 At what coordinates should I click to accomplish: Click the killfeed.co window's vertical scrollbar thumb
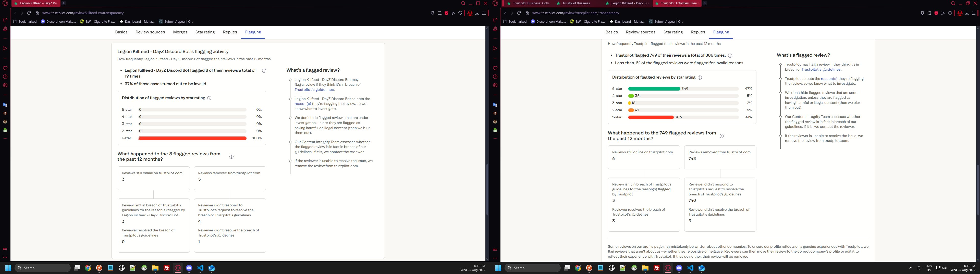[x=487, y=190]
